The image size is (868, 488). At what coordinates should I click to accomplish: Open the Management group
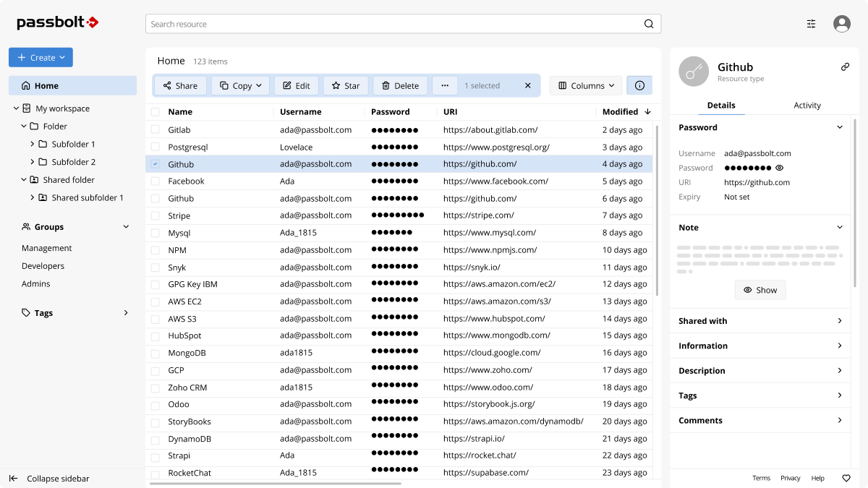[x=47, y=248]
